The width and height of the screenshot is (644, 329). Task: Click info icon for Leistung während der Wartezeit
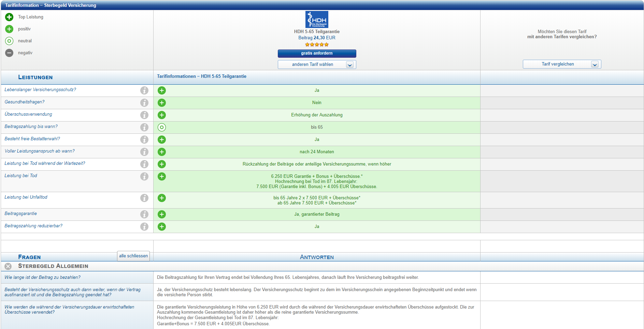pyautogui.click(x=144, y=164)
